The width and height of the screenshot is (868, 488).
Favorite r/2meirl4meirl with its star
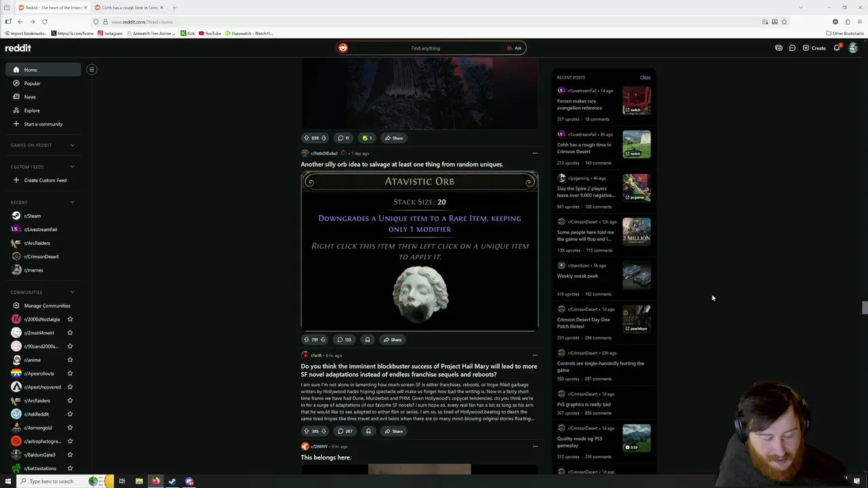(70, 333)
